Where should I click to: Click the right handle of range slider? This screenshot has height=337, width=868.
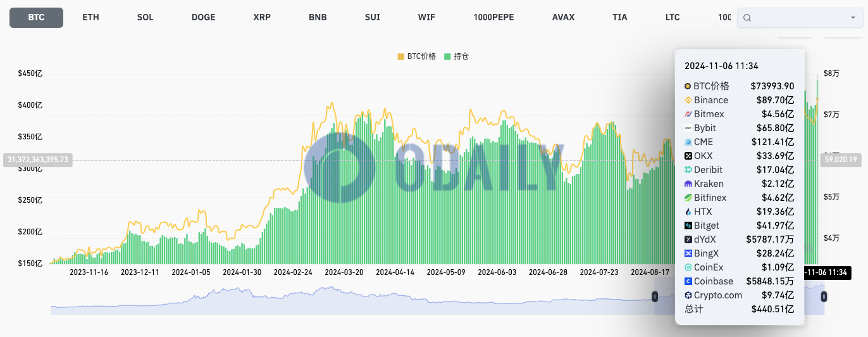(824, 296)
